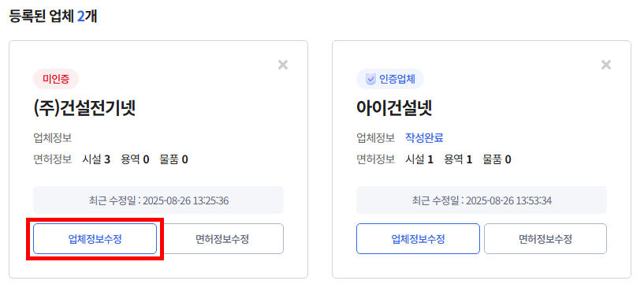This screenshot has width=644, height=288.
Task: Click the red 미인증 badge
Action: [x=56, y=79]
